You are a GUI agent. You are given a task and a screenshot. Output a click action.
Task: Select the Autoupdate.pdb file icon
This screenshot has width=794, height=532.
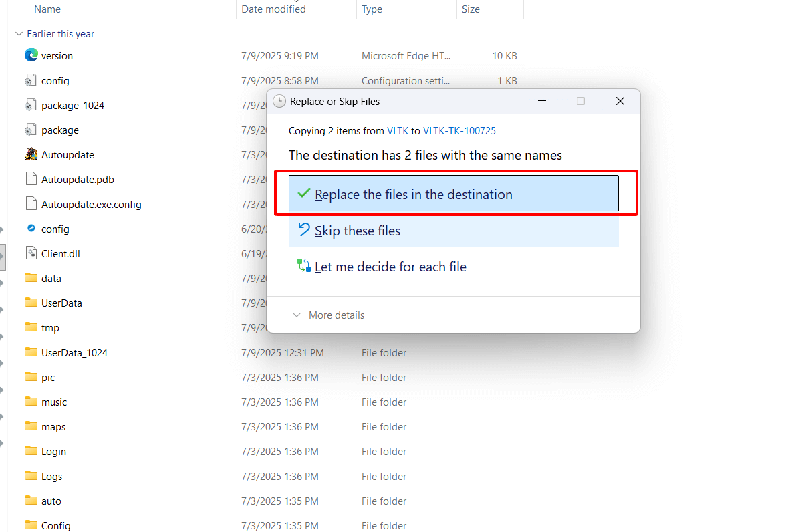point(31,179)
